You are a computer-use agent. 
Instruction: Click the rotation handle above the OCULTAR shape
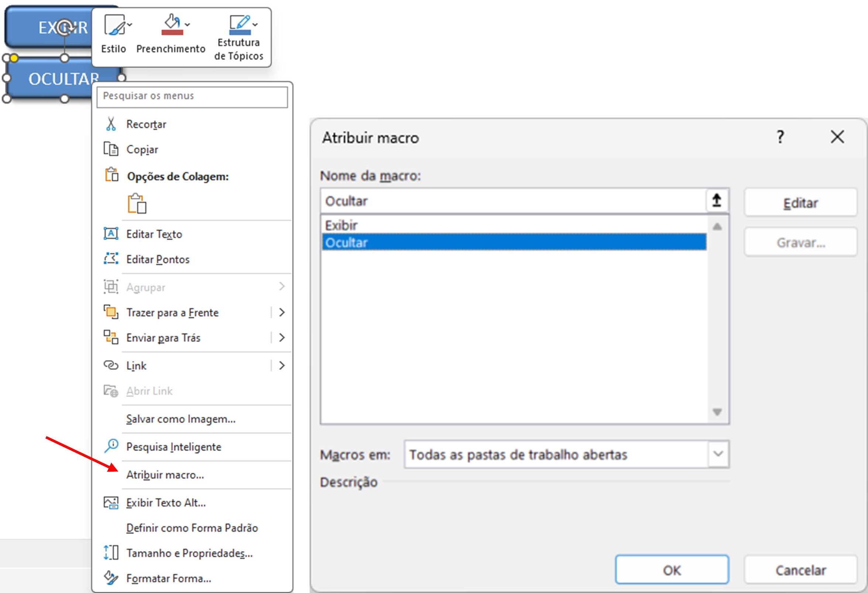pyautogui.click(x=65, y=27)
